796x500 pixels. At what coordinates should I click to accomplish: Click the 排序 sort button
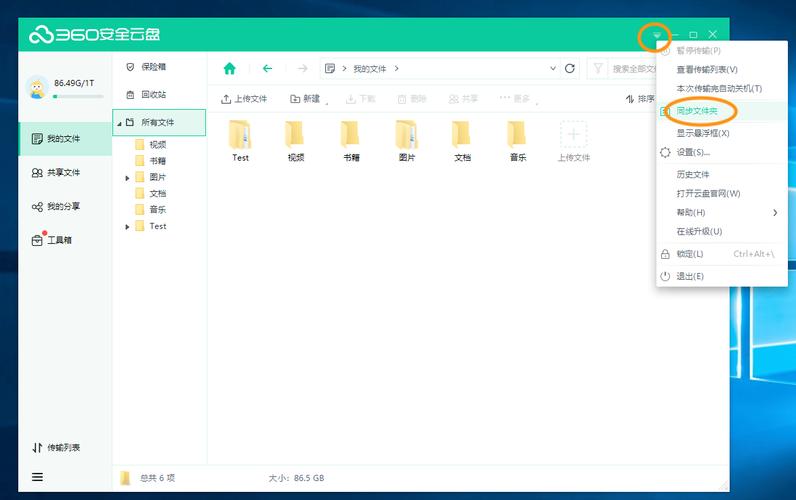pos(640,98)
